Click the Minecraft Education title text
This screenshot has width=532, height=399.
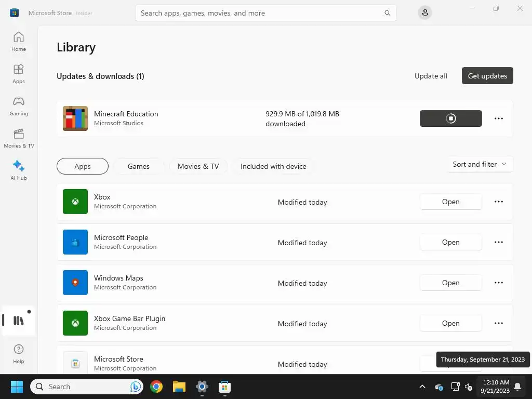pos(126,114)
